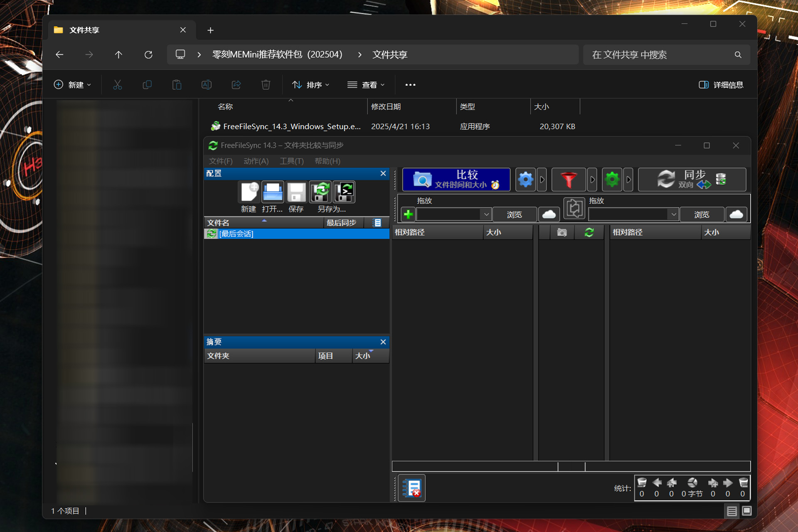Click into left folder path field
The image size is (798, 532).
click(x=448, y=214)
